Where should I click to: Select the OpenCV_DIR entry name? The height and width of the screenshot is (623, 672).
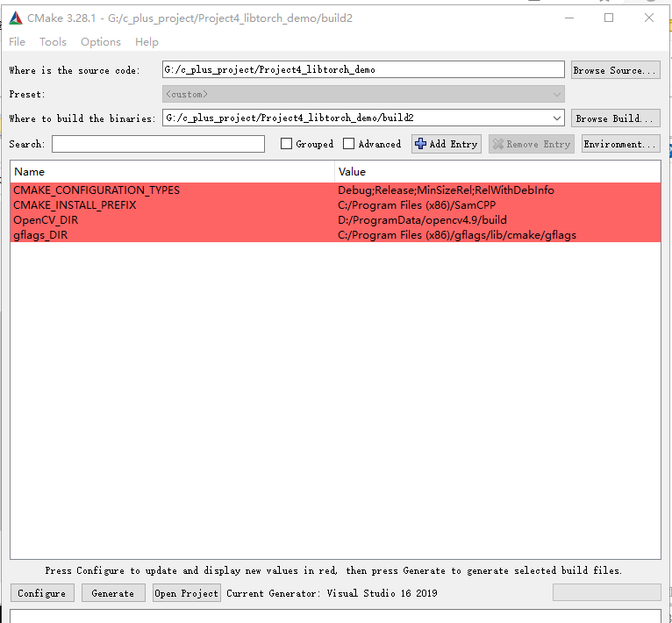(46, 220)
